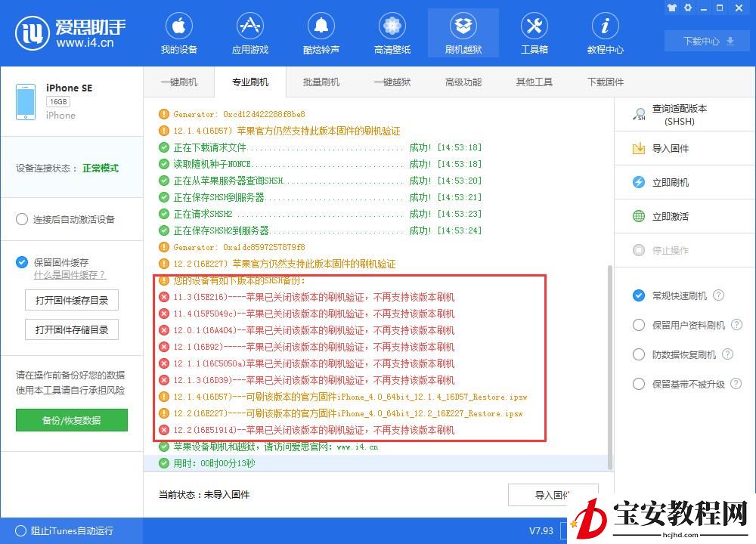Open 工具箱 toolbox icon
756x544 pixels.
coord(534,26)
